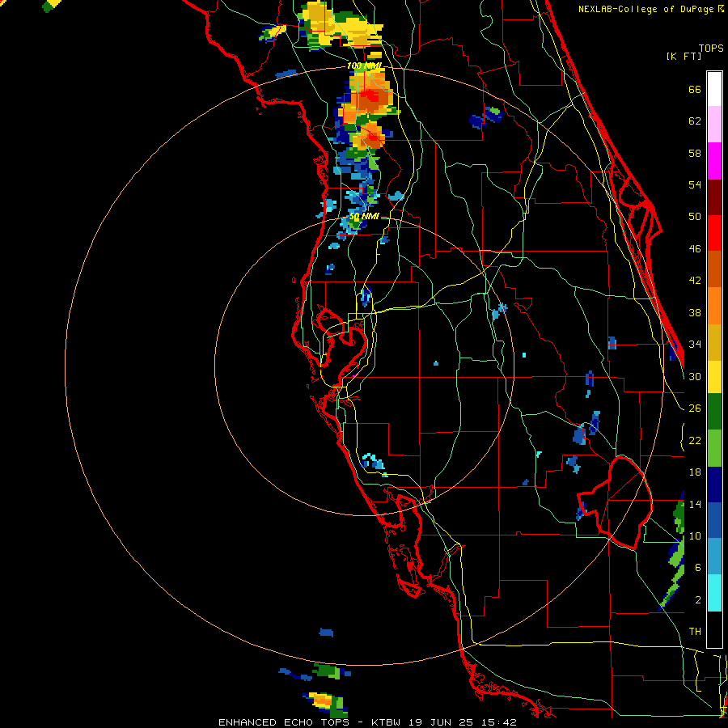
Task: Click the 58 value on the legend
Action: tap(695, 153)
